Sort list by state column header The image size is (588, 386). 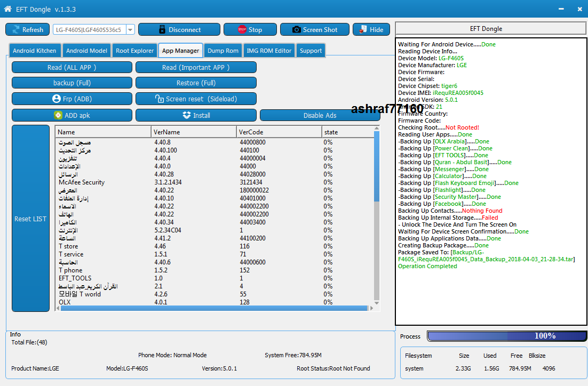[348, 132]
